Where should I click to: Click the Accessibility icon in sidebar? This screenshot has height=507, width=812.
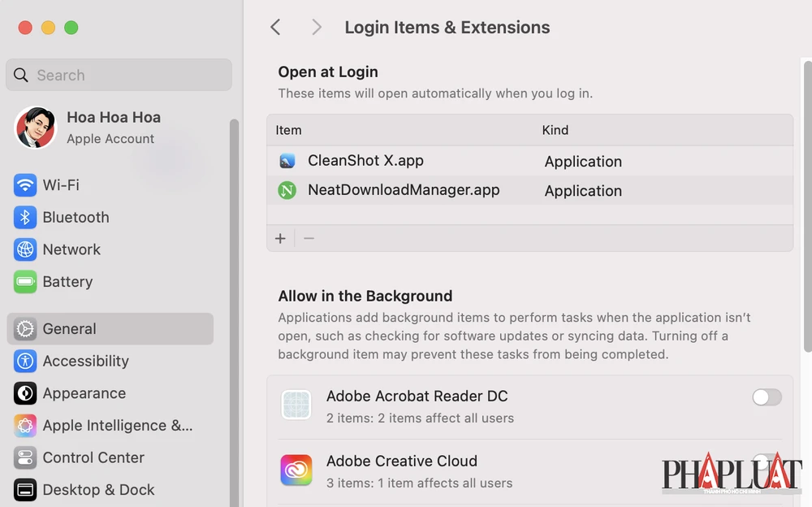coord(25,361)
